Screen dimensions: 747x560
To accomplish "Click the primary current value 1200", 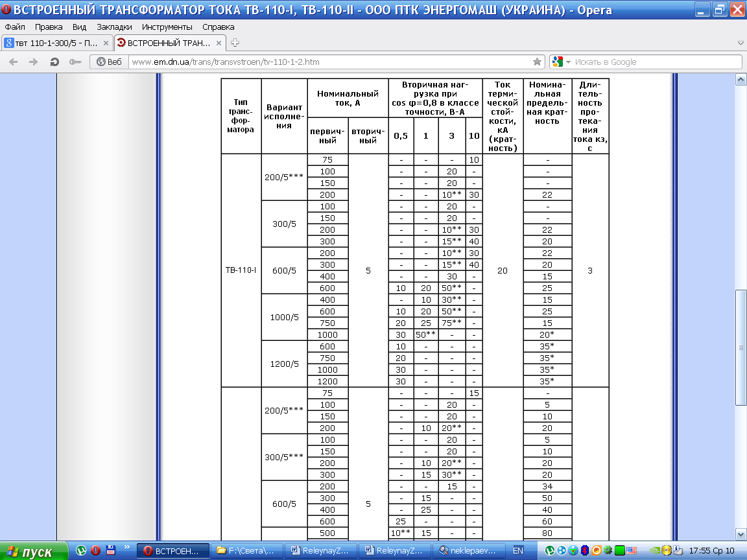I will (x=327, y=381).
